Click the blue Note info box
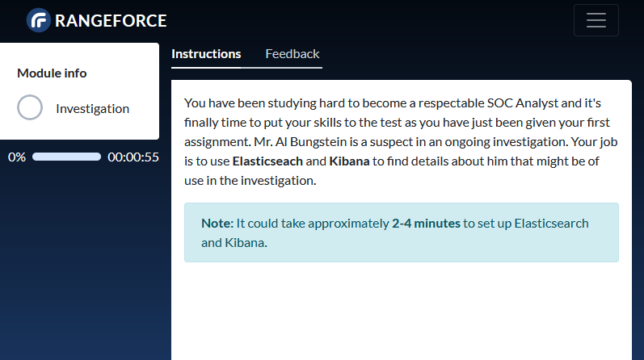The width and height of the screenshot is (644, 360). [x=402, y=232]
